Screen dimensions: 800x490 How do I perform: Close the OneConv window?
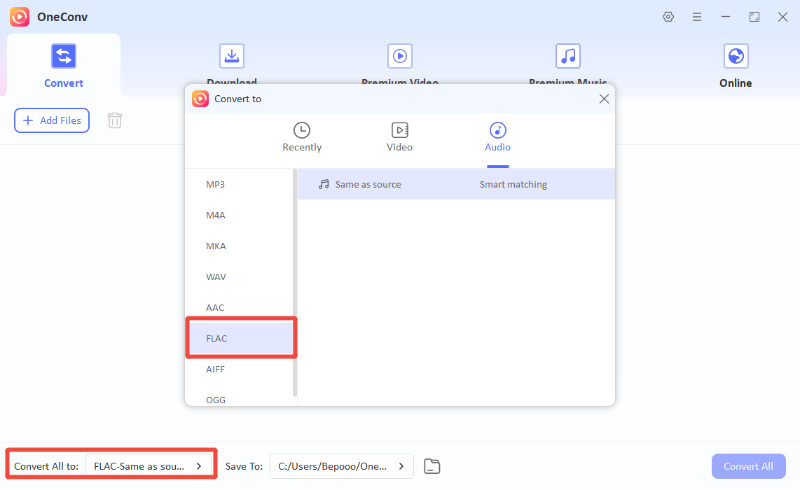coord(782,17)
